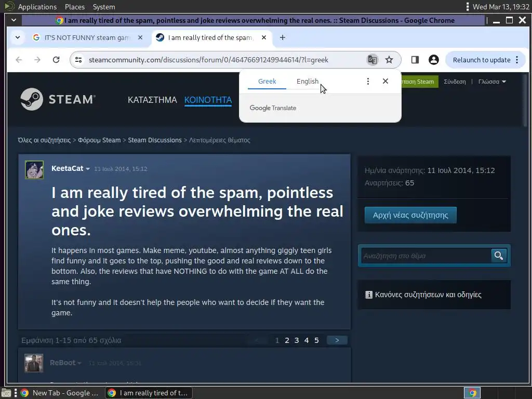Open the Chrome profile avatar icon

point(433,60)
